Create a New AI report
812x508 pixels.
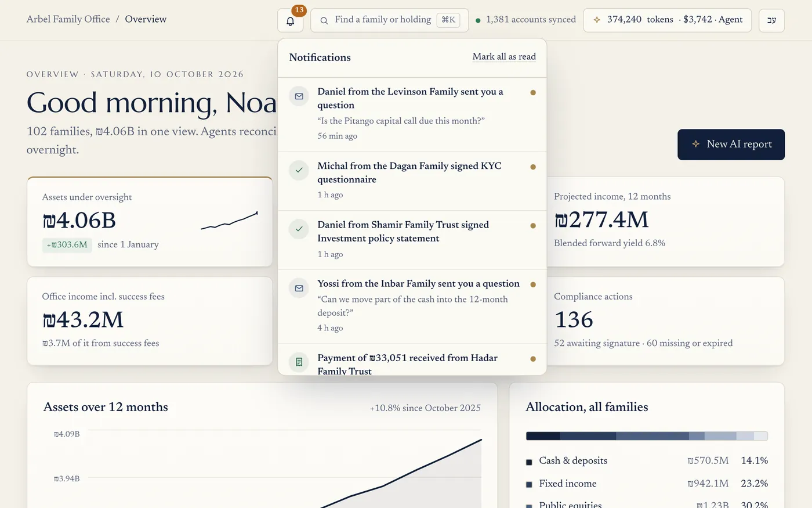[x=731, y=145]
